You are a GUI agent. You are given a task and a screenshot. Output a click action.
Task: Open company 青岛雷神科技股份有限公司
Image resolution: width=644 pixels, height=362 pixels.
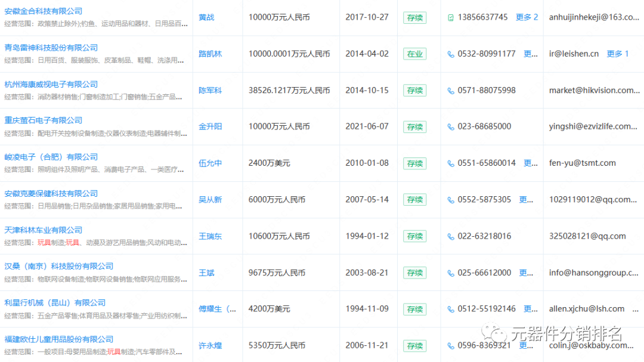[51, 48]
